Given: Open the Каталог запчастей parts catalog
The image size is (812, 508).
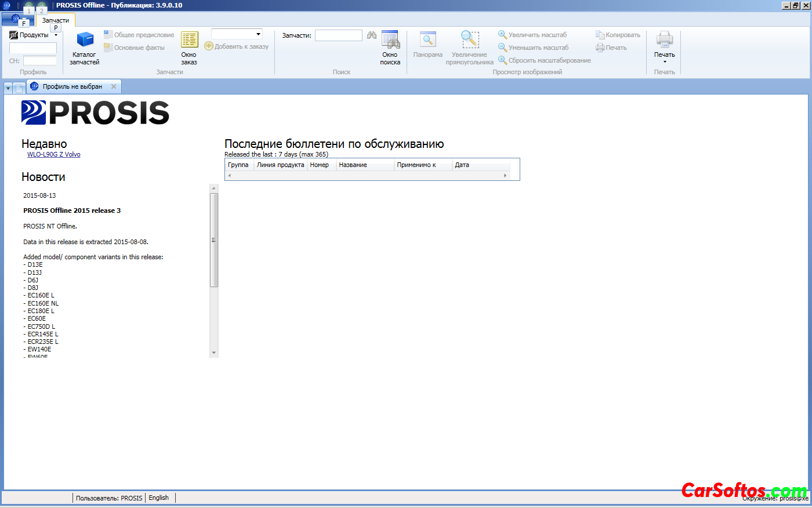Looking at the screenshot, I should (x=85, y=48).
